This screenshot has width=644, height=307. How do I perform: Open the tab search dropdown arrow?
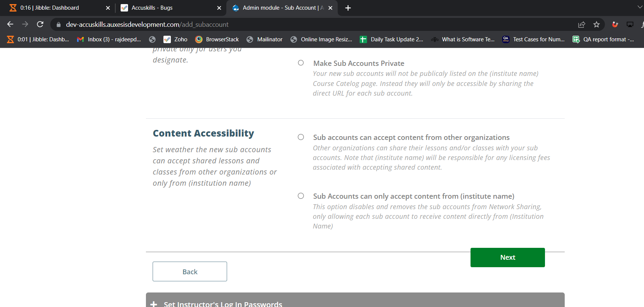tap(640, 7)
